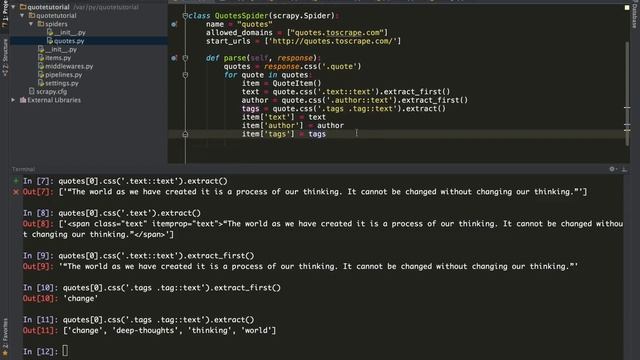The width and height of the screenshot is (640, 360).
Task: Click the topmost error stripe marker
Action: (627, 108)
